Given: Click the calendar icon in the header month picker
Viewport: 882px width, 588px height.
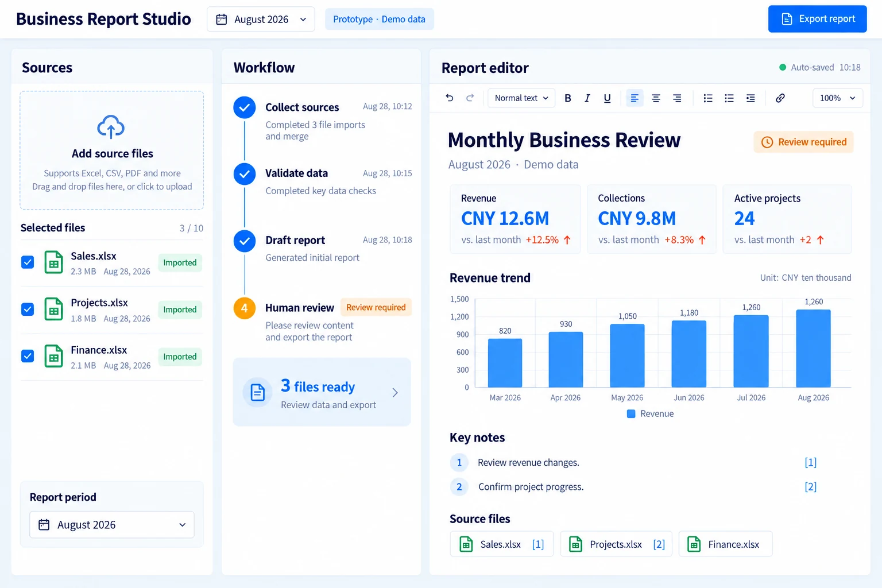Looking at the screenshot, I should [222, 20].
